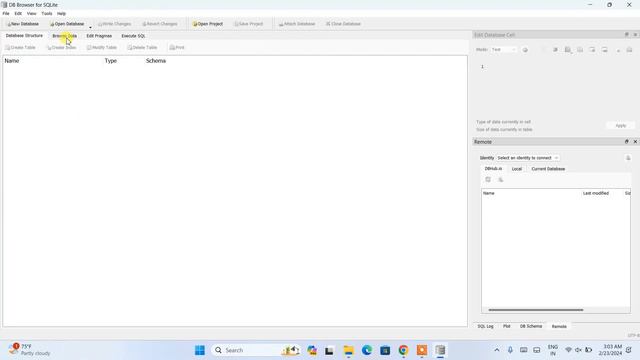
Task: Click the Create Index button
Action: pyautogui.click(x=62, y=48)
